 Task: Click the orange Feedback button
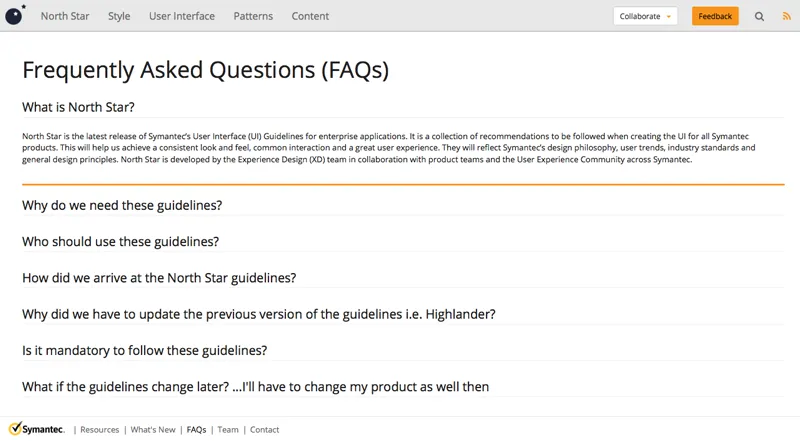[715, 16]
